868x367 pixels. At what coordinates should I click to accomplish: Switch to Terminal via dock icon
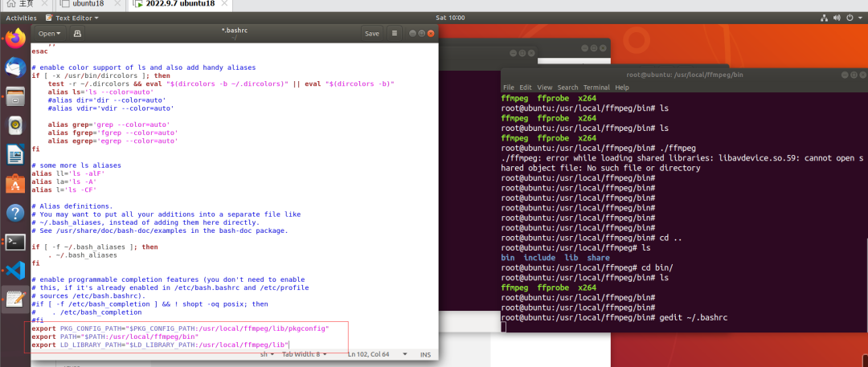pyautogui.click(x=14, y=242)
